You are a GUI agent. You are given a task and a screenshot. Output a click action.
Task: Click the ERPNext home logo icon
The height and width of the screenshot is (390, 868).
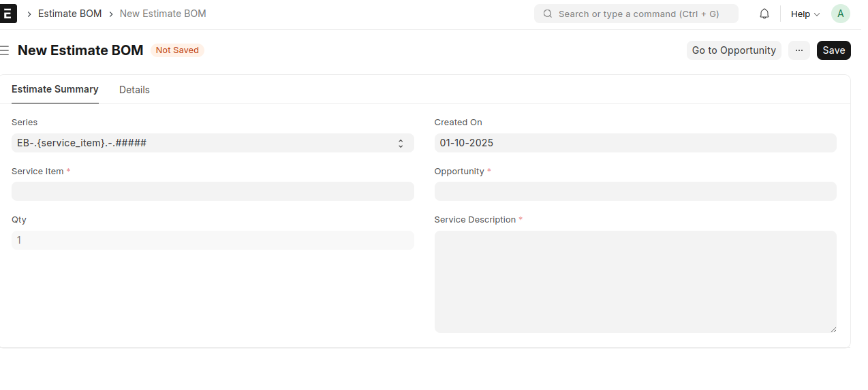pos(7,14)
